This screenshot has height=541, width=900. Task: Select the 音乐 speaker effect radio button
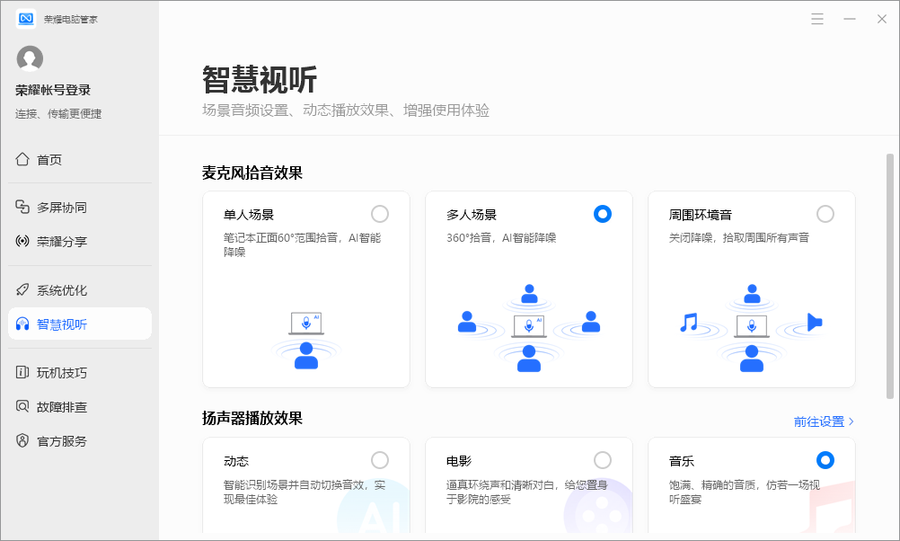[x=825, y=460]
